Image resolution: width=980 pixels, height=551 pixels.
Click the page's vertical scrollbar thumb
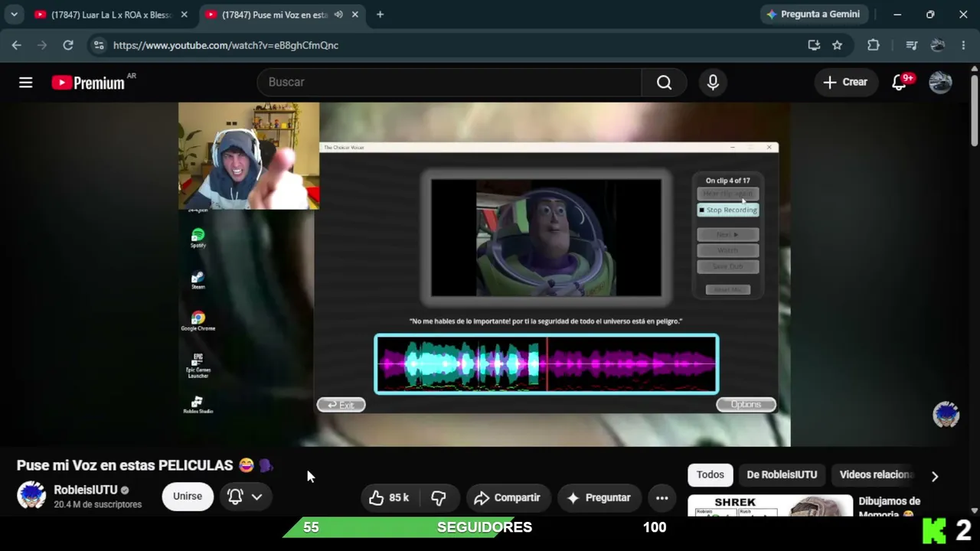(x=974, y=109)
